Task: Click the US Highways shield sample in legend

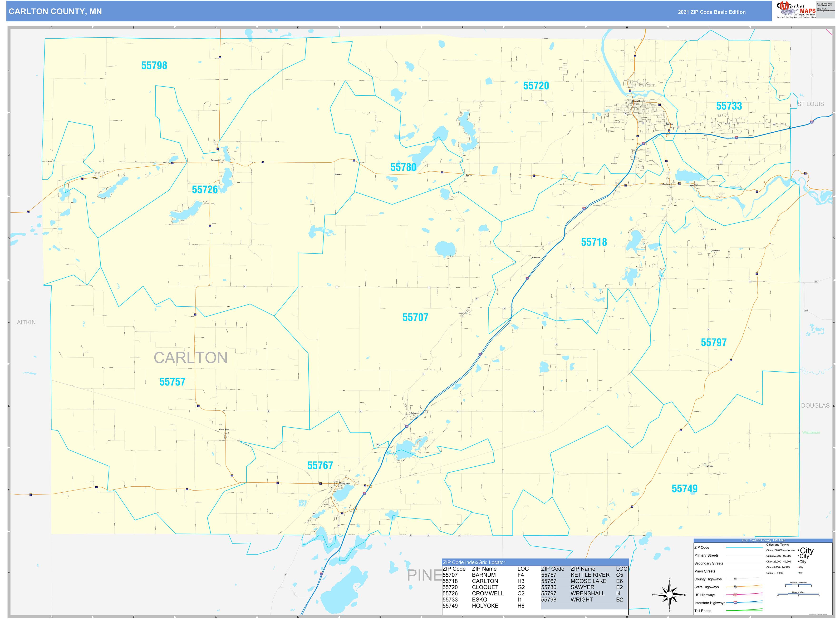Action: pyautogui.click(x=735, y=595)
